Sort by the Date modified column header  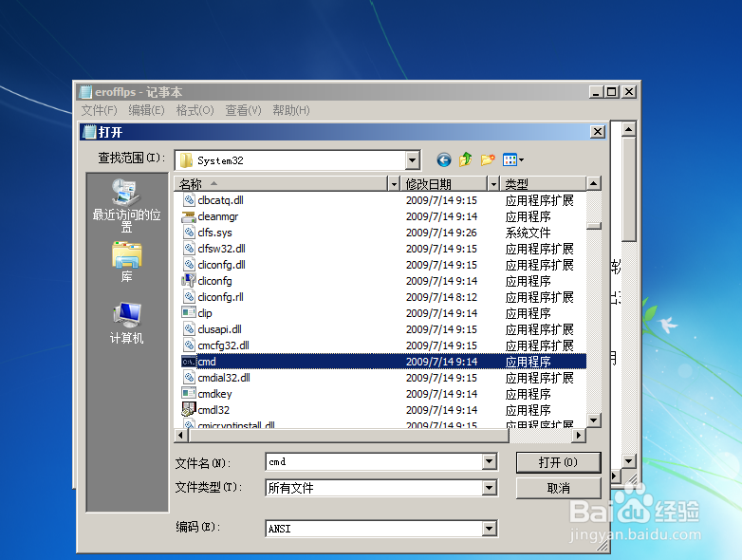click(444, 184)
